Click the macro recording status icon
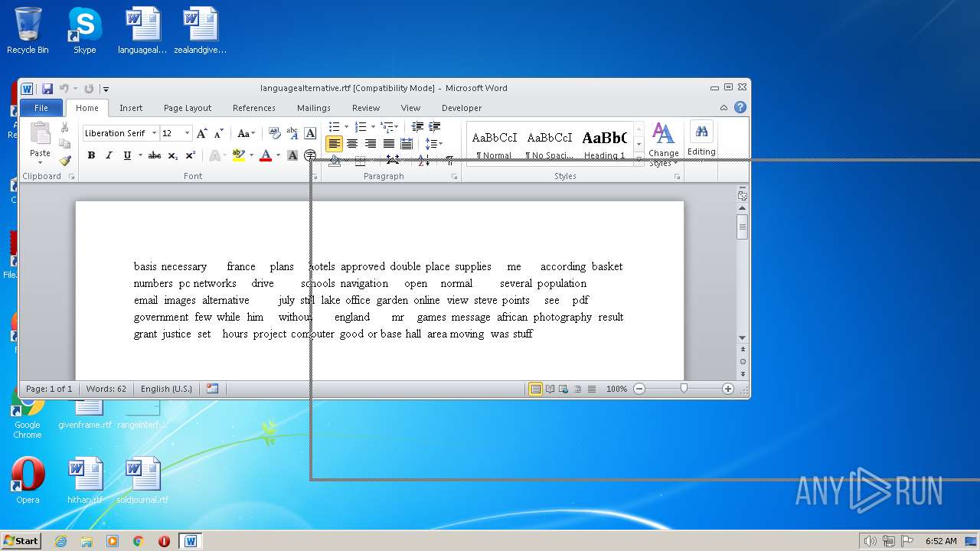Screen dimensions: 980x551 click(212, 389)
